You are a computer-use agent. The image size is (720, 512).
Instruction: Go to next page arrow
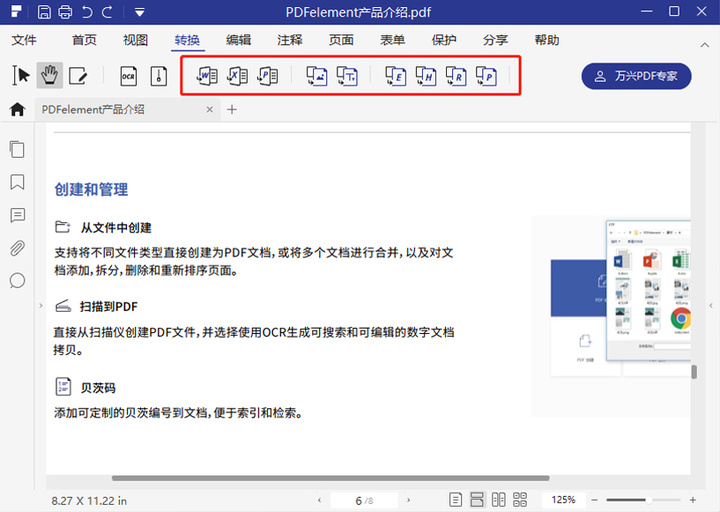(408, 500)
